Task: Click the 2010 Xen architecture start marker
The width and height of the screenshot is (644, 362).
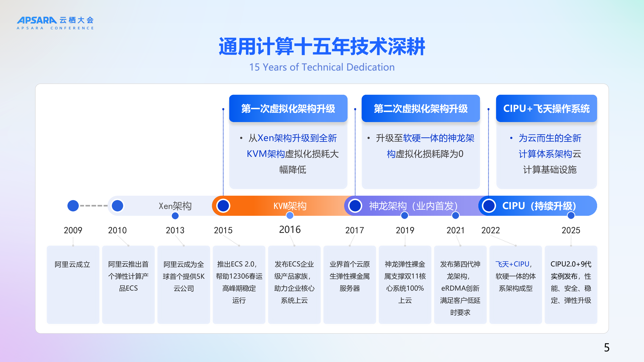Action: coord(118,206)
